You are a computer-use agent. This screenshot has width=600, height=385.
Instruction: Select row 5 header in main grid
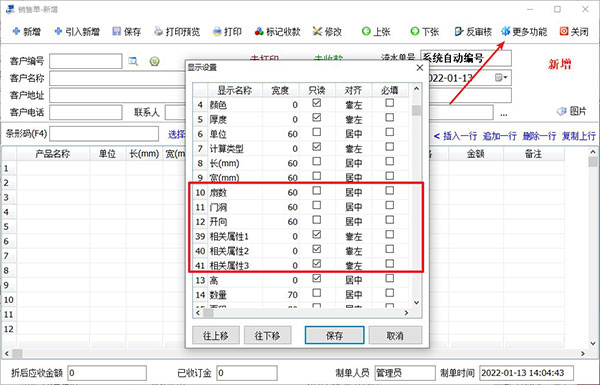(8, 227)
